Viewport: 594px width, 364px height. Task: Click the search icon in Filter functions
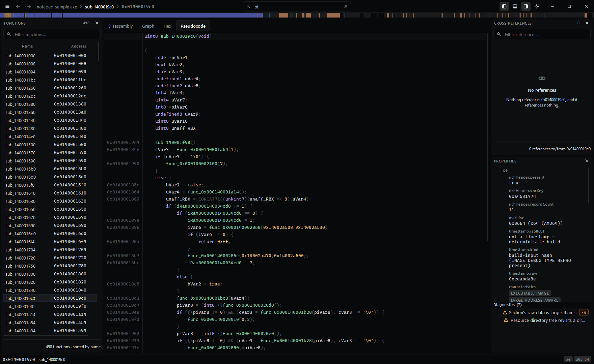pos(9,34)
